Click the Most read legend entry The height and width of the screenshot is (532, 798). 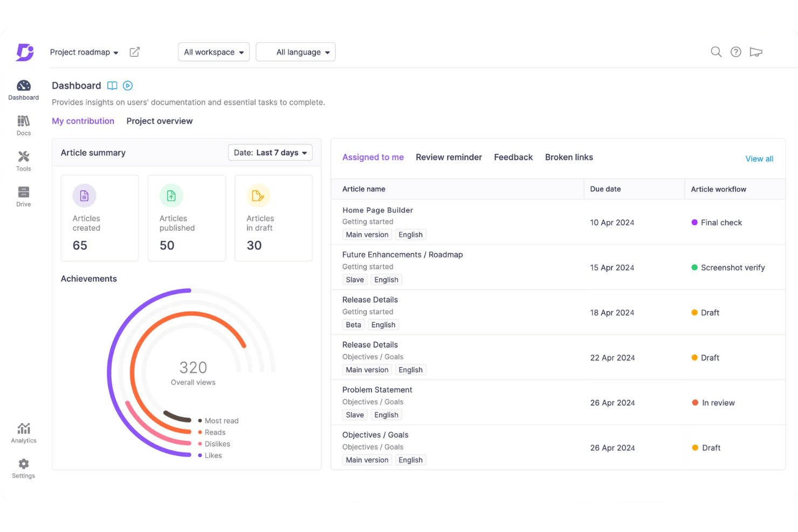point(218,421)
